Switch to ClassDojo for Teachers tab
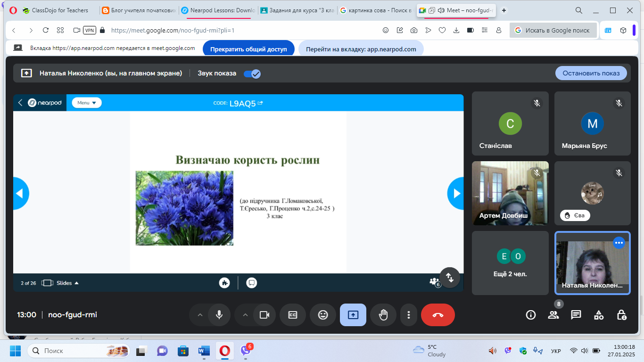 coord(59,10)
